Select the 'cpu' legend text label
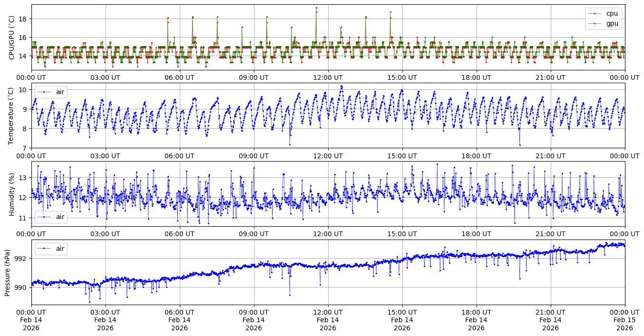 [612, 13]
